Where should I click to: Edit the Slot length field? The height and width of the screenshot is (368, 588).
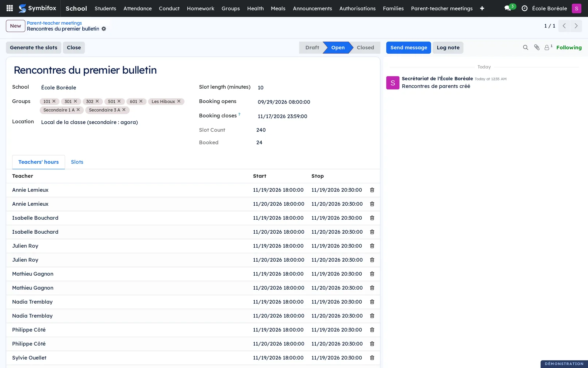(x=315, y=88)
